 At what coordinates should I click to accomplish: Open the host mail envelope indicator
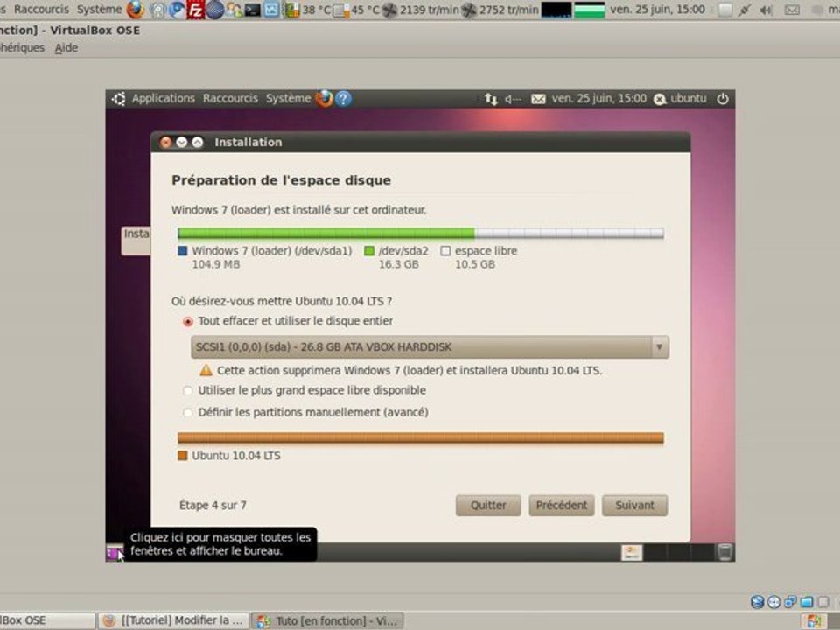[792, 10]
